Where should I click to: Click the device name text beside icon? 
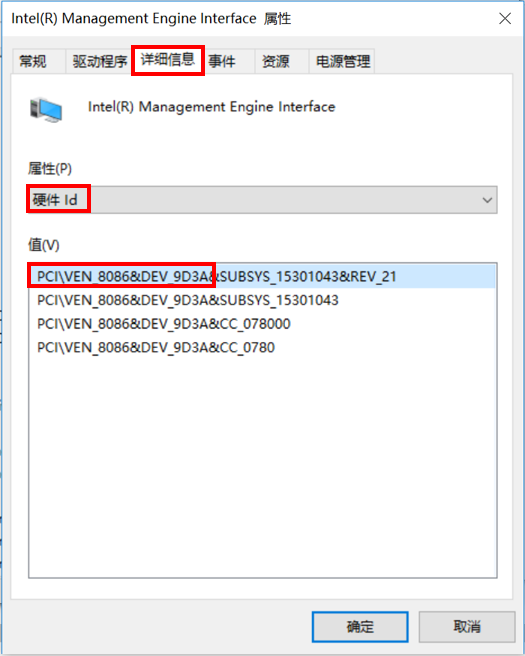212,107
